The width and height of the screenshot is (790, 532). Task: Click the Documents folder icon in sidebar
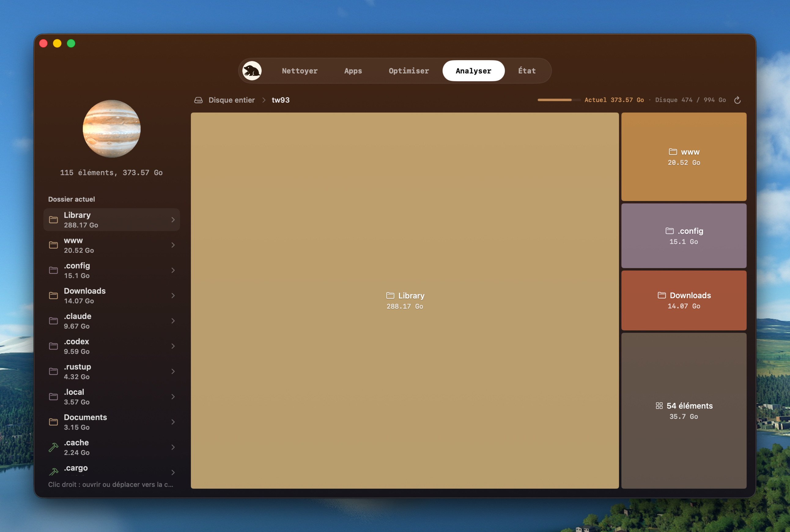tap(53, 422)
